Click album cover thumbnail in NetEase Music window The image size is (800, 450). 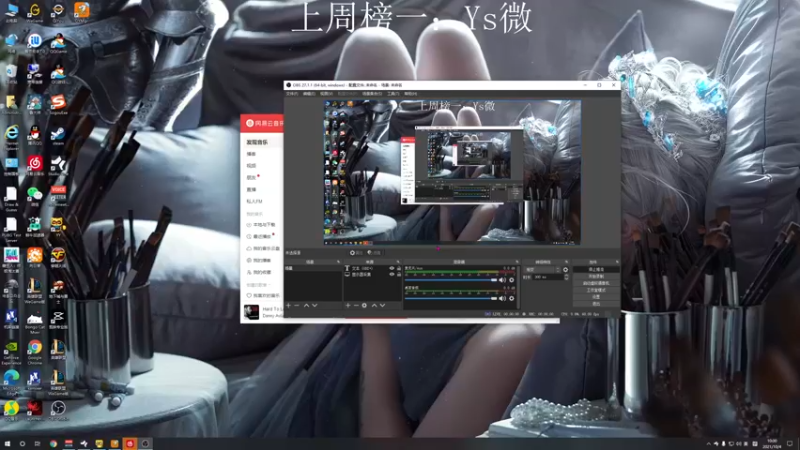(251, 312)
